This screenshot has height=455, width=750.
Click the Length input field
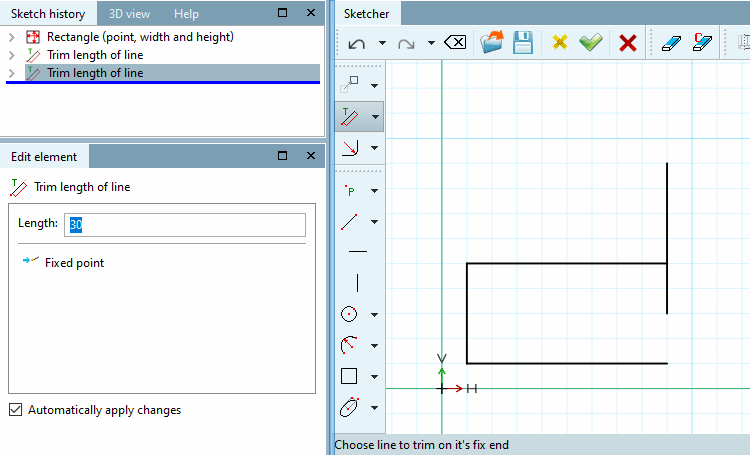click(185, 224)
